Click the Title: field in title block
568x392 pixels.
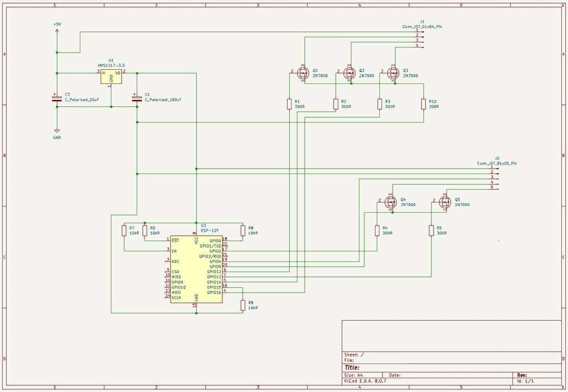352,368
